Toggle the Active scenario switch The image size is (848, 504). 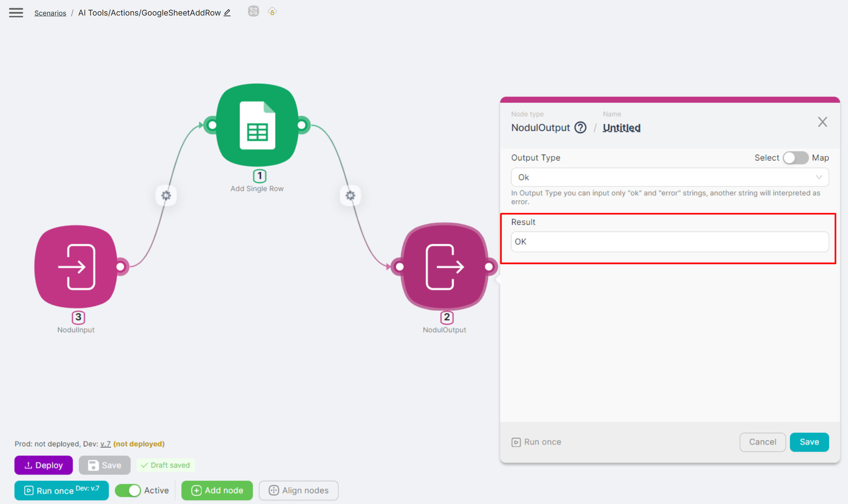(x=128, y=490)
